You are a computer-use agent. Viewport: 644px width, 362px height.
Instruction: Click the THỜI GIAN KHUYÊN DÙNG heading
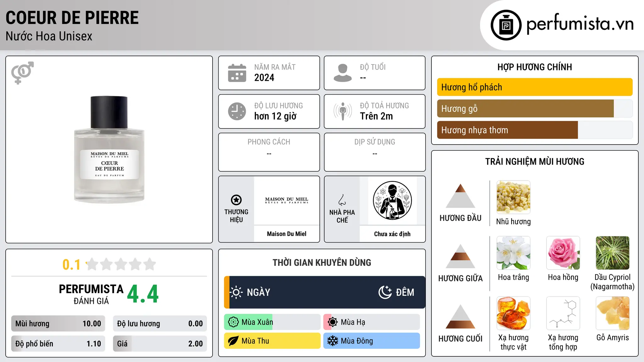[322, 262]
